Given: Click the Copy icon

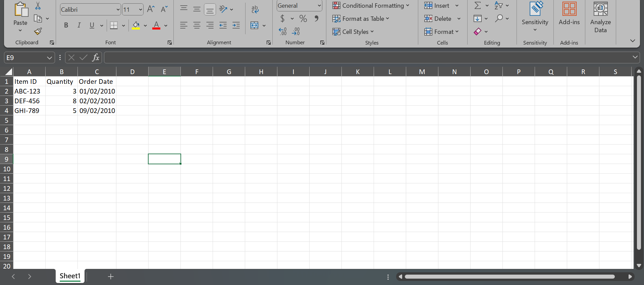Looking at the screenshot, I should [x=38, y=18].
